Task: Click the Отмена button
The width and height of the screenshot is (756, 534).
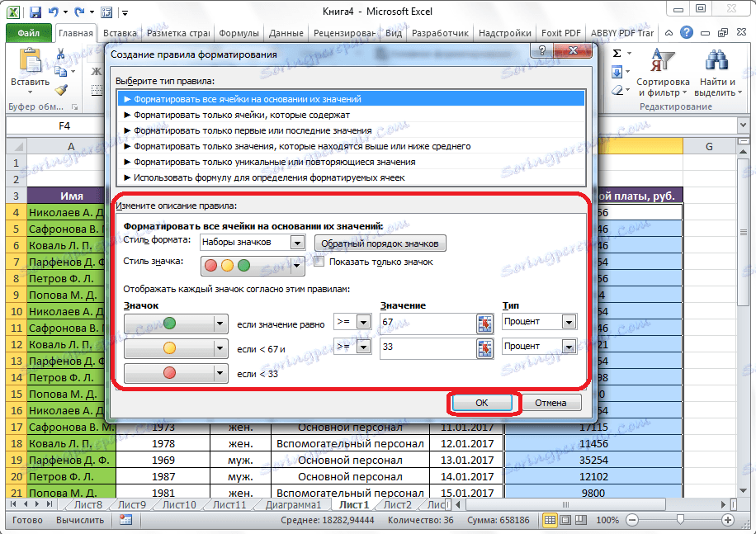Action: 550,403
